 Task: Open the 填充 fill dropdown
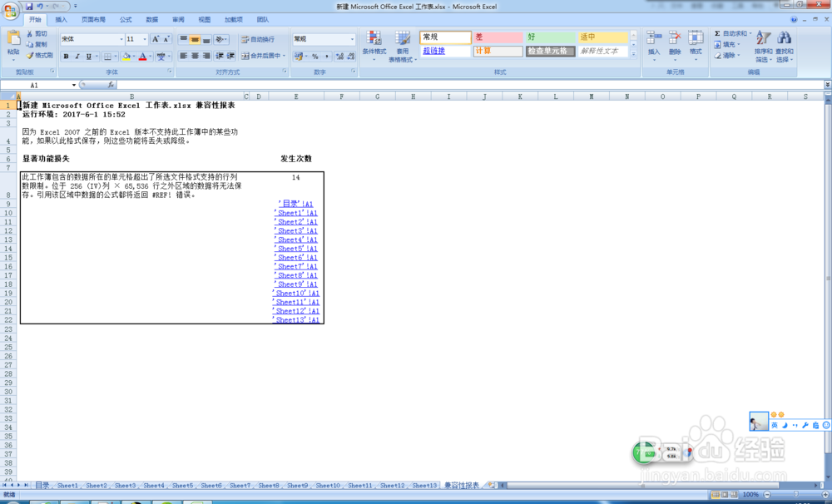pos(739,45)
